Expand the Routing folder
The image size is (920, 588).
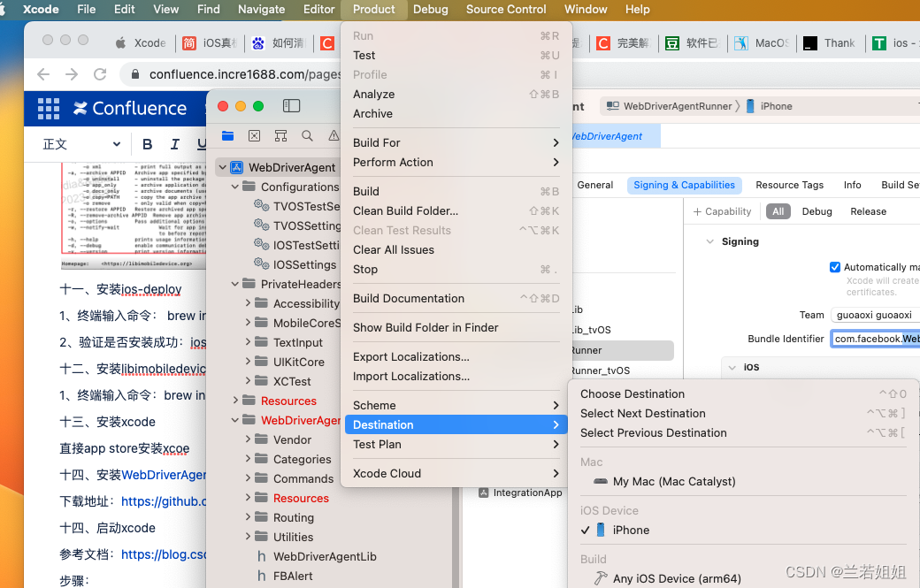(x=248, y=517)
